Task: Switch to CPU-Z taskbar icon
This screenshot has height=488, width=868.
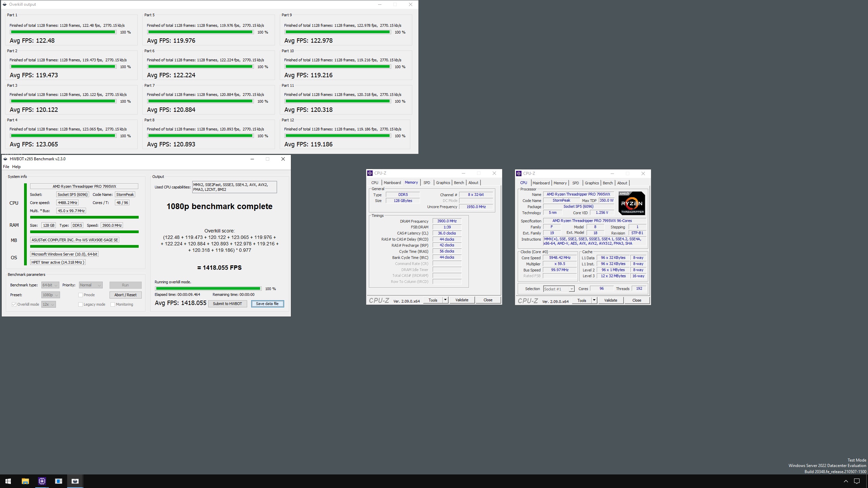Action: [x=42, y=481]
